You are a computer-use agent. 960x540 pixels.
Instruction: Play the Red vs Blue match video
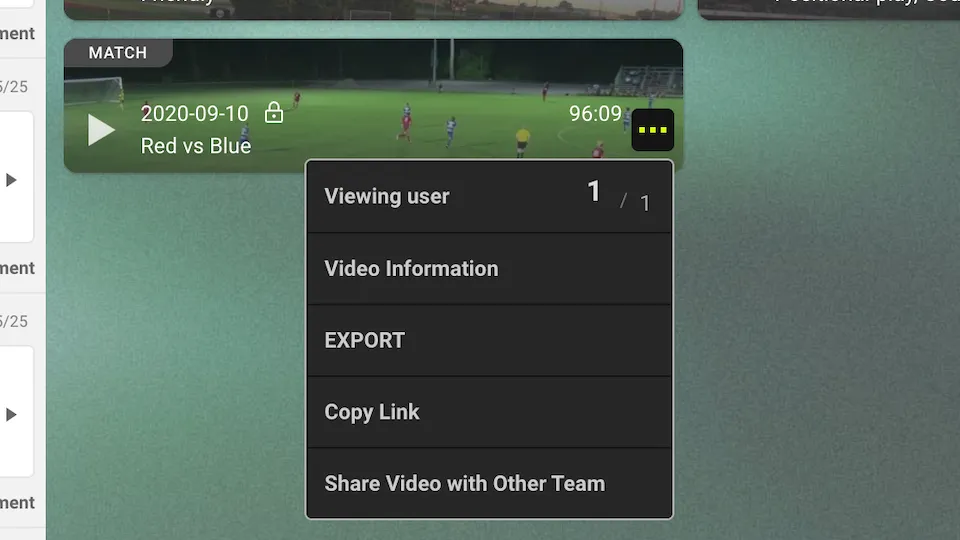[x=101, y=130]
